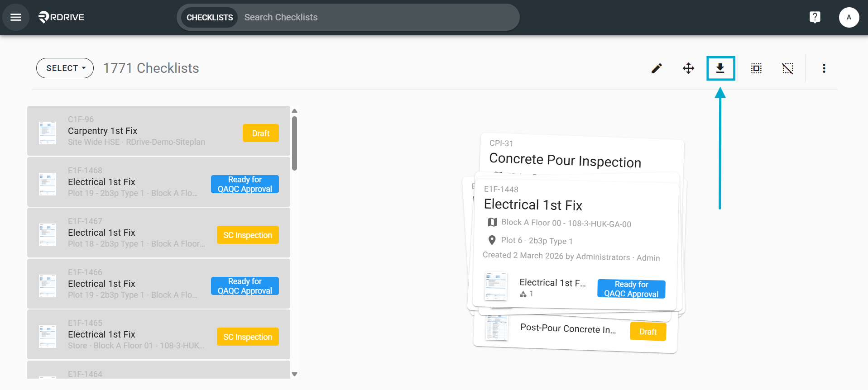This screenshot has height=390, width=868.
Task: Click the Draft badge on Post-Pour Concrete card
Action: (x=648, y=332)
